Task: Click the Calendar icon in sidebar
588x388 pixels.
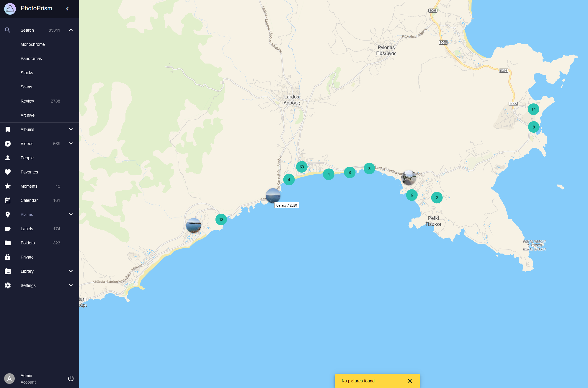Action: pyautogui.click(x=8, y=200)
